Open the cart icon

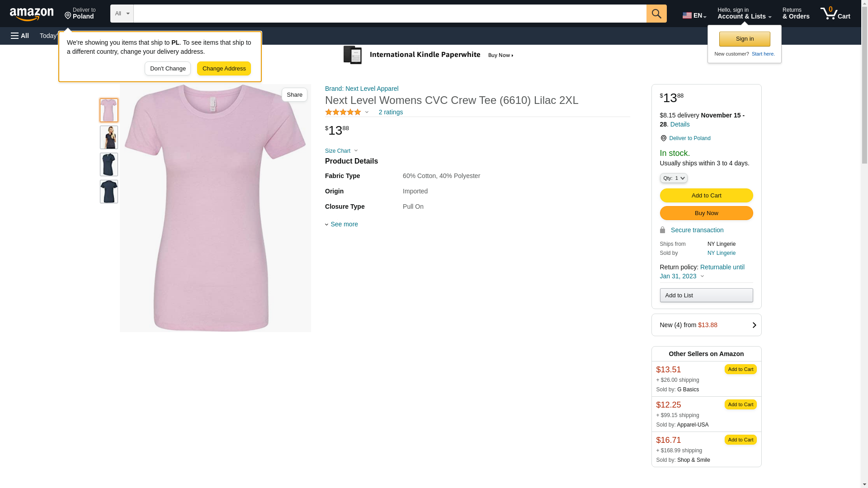coord(835,14)
